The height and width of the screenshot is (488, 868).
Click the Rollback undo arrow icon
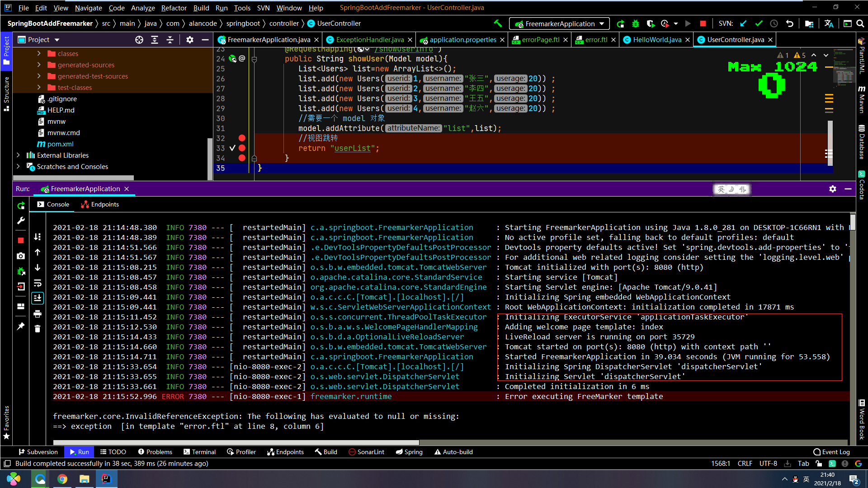(789, 23)
